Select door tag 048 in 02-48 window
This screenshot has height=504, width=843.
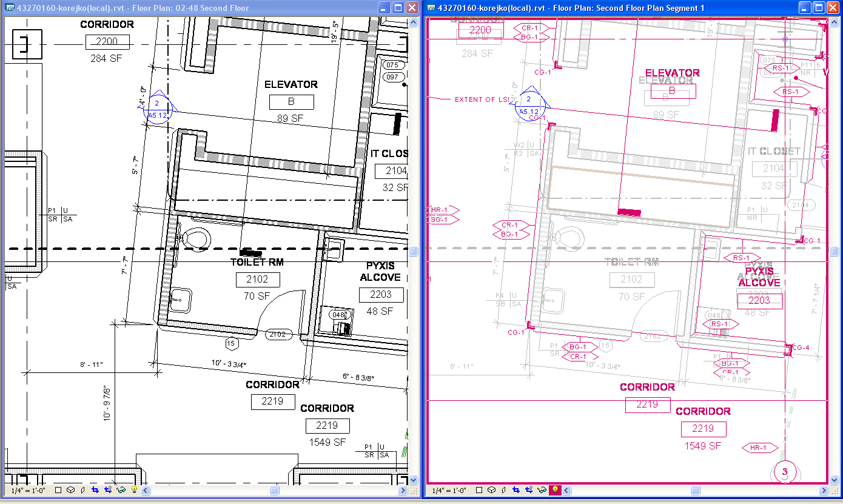coord(339,315)
